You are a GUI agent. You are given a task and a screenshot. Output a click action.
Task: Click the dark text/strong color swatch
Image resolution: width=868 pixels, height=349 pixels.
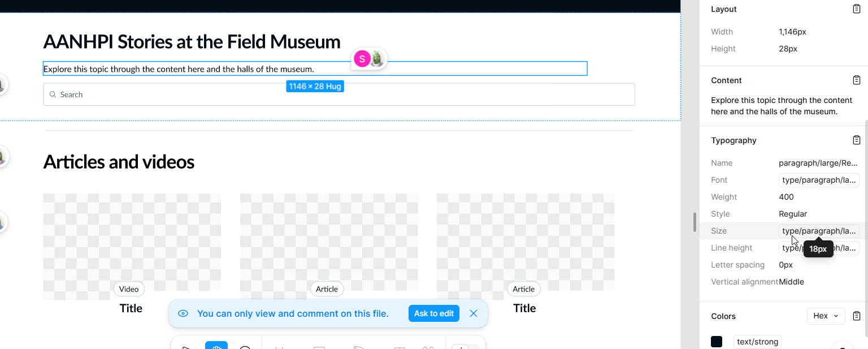coord(717,342)
